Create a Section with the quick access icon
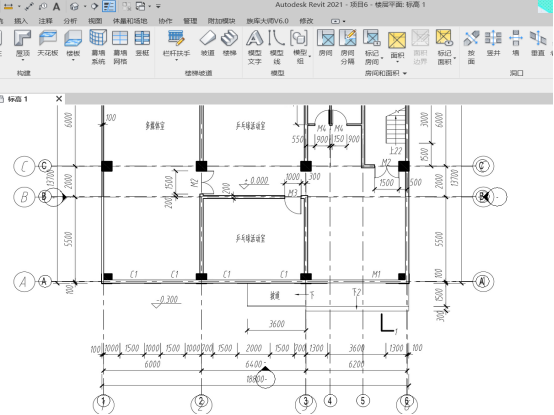The image size is (554, 415). [x=94, y=6]
